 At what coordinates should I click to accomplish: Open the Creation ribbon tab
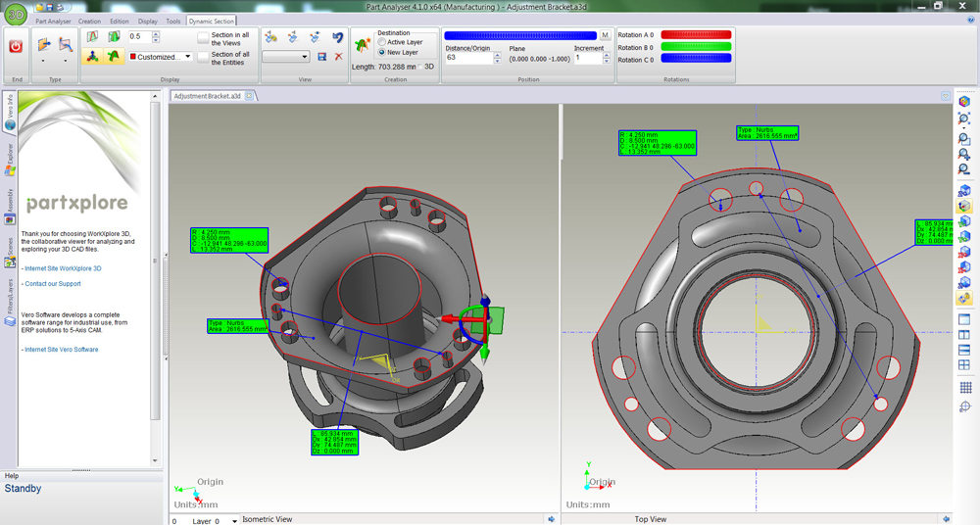pos(89,22)
